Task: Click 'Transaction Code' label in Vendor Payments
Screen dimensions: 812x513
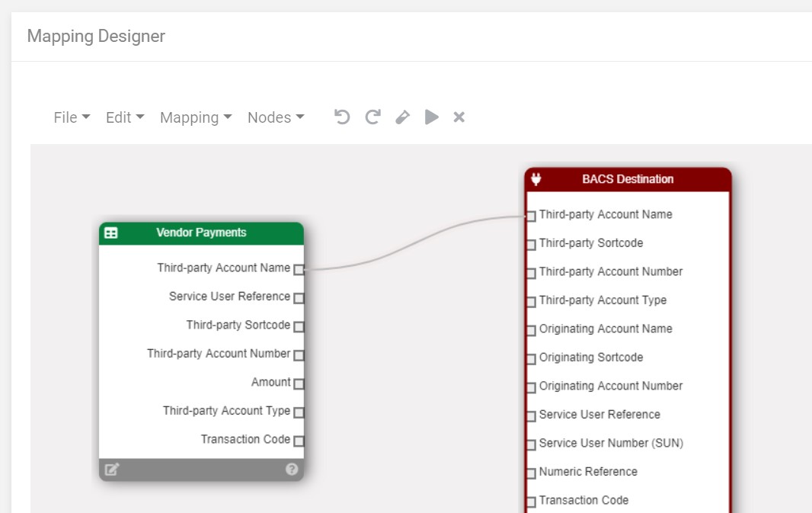Action: click(x=245, y=439)
